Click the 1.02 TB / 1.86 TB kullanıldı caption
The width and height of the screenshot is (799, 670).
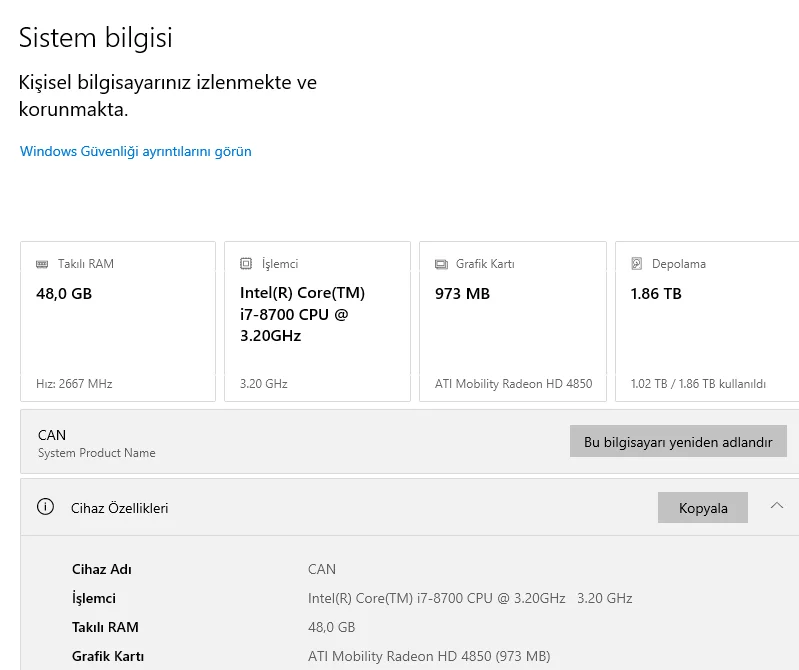698,384
